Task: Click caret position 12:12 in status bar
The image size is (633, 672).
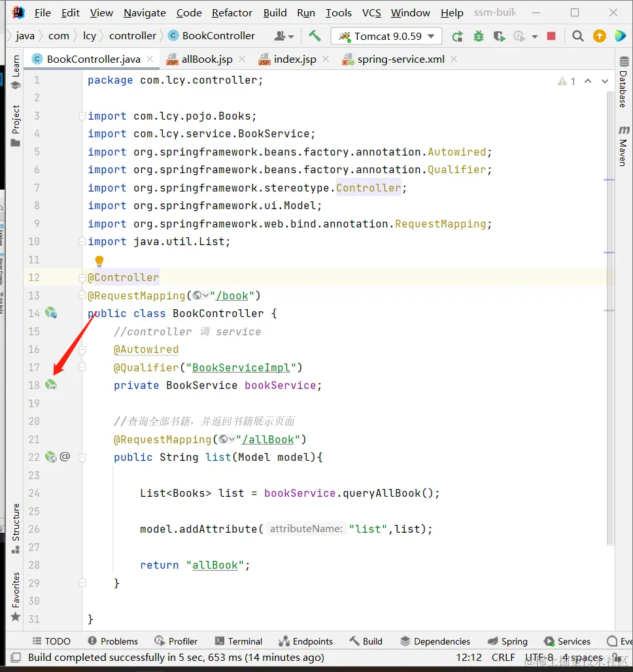Action: pos(469,658)
